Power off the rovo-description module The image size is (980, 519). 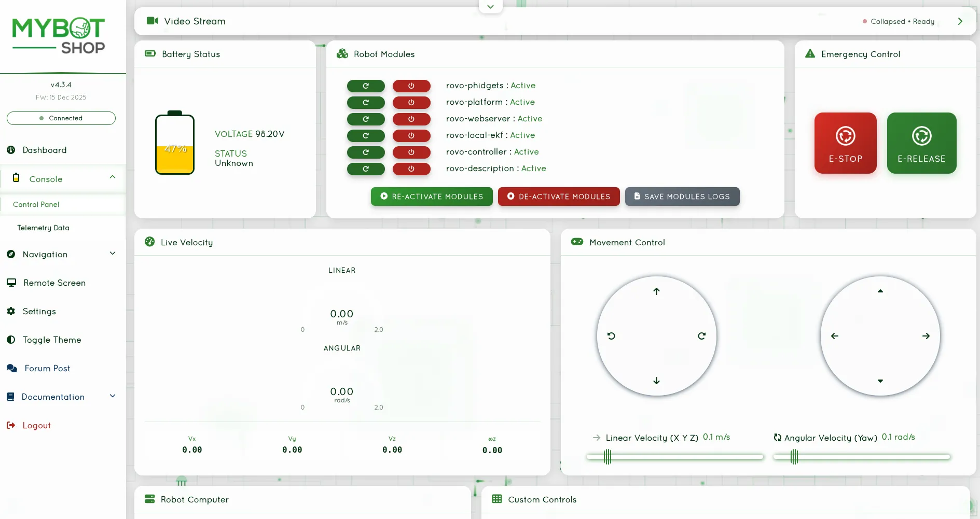[x=411, y=169]
